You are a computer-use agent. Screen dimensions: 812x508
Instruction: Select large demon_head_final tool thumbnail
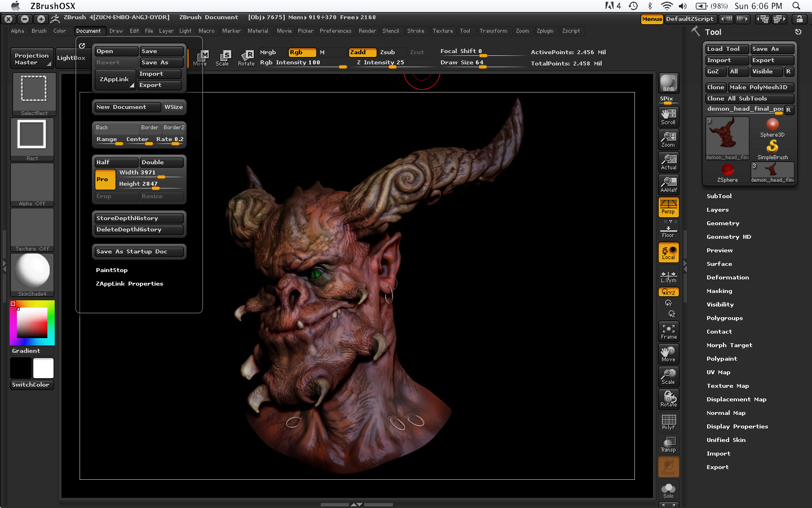click(x=727, y=139)
